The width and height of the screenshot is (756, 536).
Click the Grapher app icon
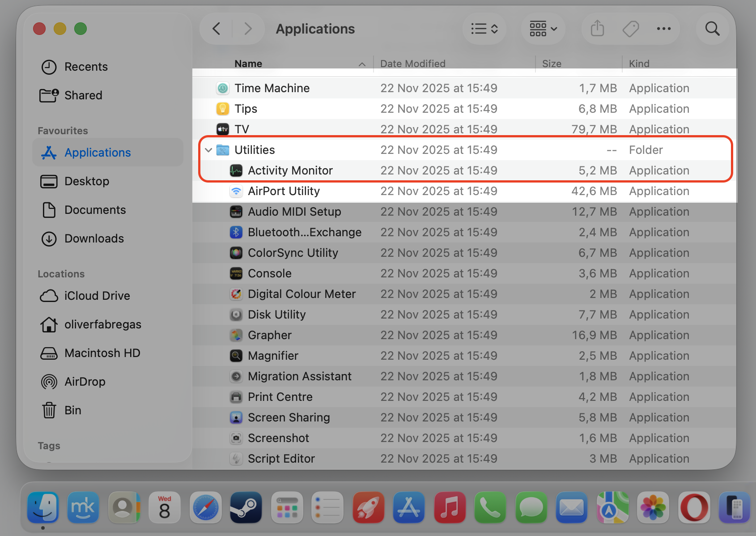236,335
